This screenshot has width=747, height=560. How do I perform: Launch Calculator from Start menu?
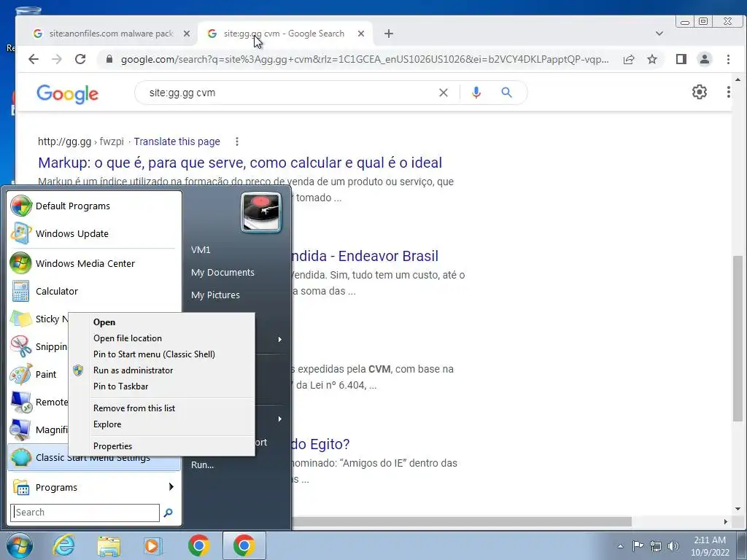[x=94, y=291]
